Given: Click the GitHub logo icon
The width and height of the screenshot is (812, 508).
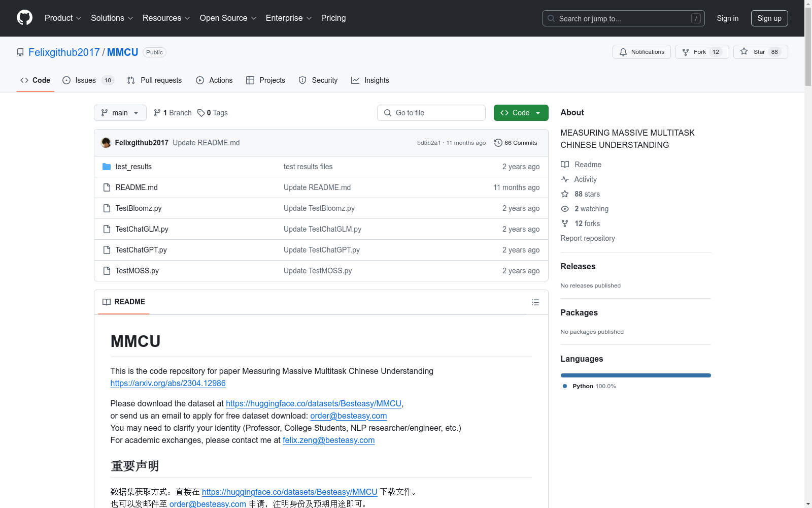Looking at the screenshot, I should click(x=24, y=18).
